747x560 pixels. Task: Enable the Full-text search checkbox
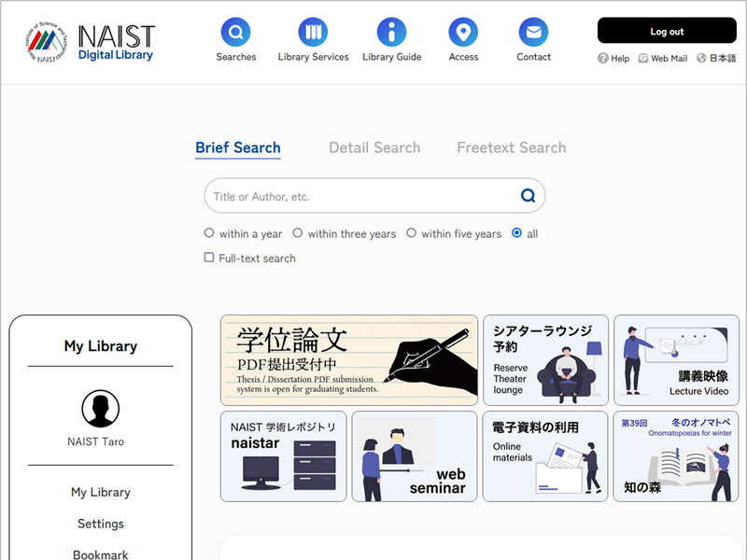tap(209, 258)
